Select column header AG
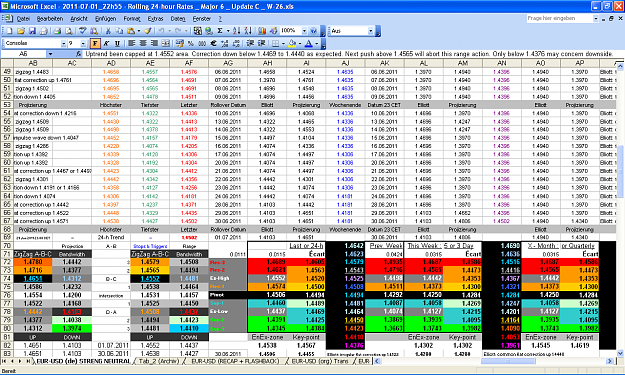Image resolution: width=625 pixels, height=375 pixels. point(228,63)
